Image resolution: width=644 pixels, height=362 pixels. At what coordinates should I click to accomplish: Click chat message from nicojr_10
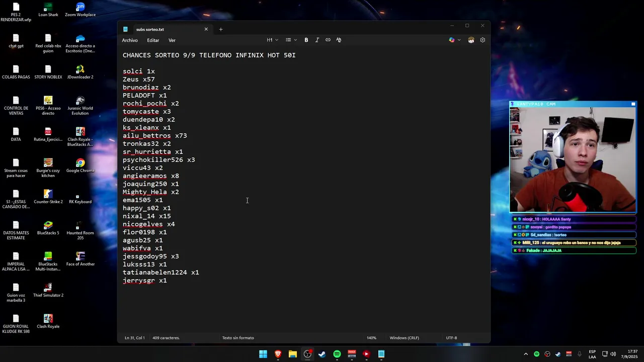[x=574, y=219]
